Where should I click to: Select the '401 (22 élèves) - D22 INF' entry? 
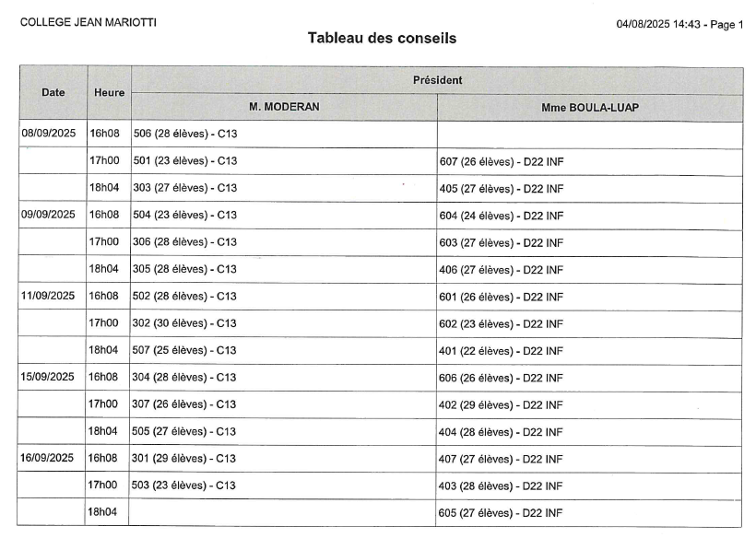point(502,351)
